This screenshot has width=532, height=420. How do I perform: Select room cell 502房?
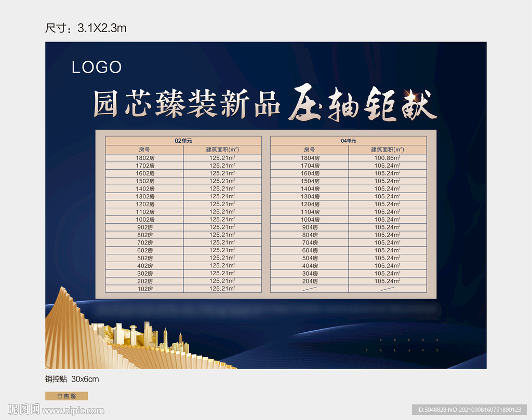145,258
